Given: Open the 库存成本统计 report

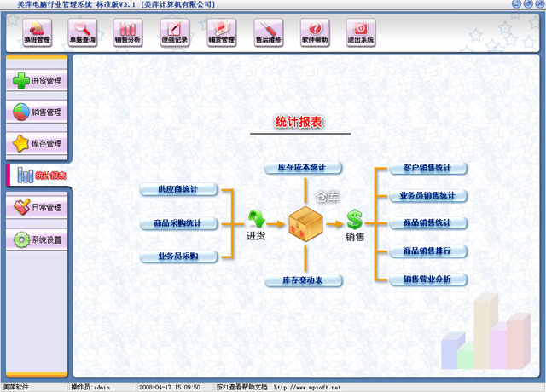Looking at the screenshot, I should click(x=302, y=168).
